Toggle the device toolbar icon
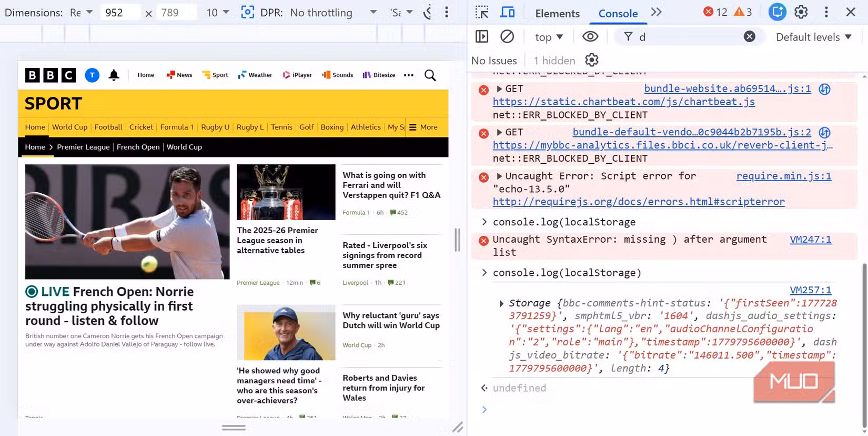Image resolution: width=868 pixels, height=436 pixels. click(508, 12)
